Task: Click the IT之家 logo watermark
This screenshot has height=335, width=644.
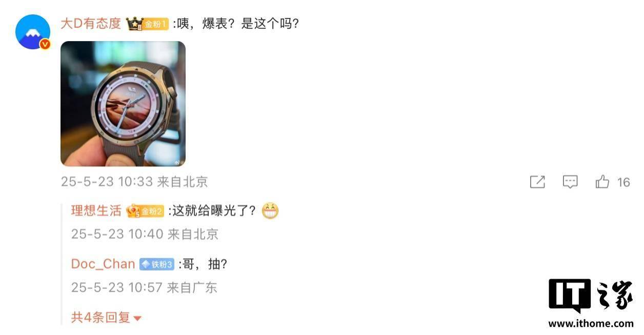Action: [x=591, y=296]
